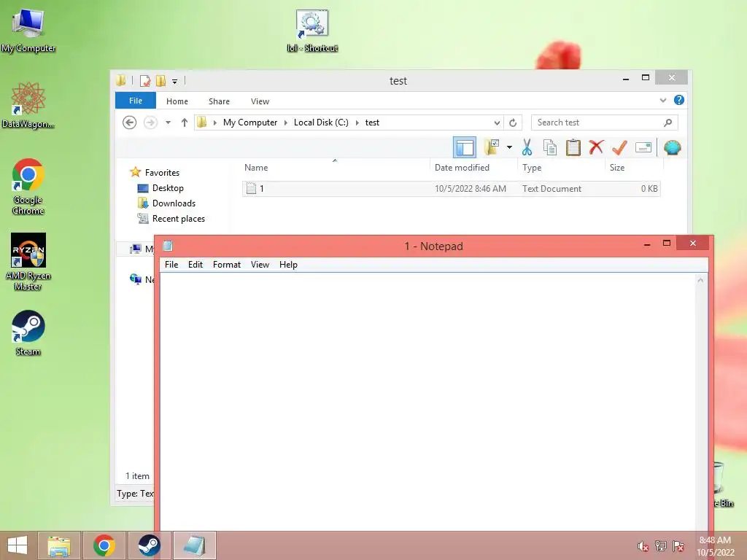Open the recent locations dropdown arrow
747x560 pixels.
[x=169, y=122]
